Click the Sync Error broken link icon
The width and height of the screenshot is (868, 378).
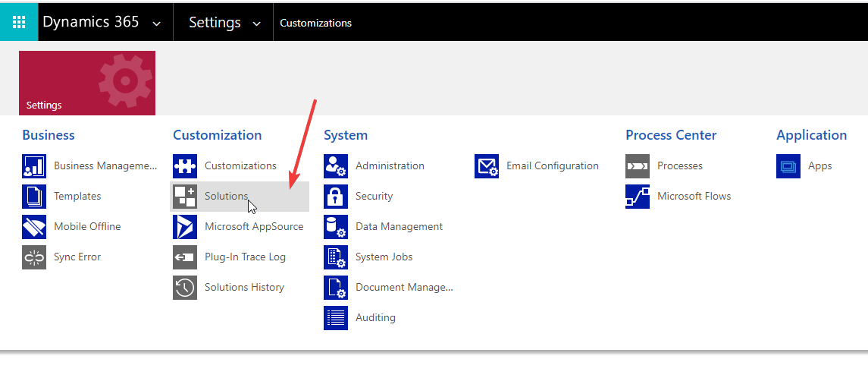click(x=34, y=257)
